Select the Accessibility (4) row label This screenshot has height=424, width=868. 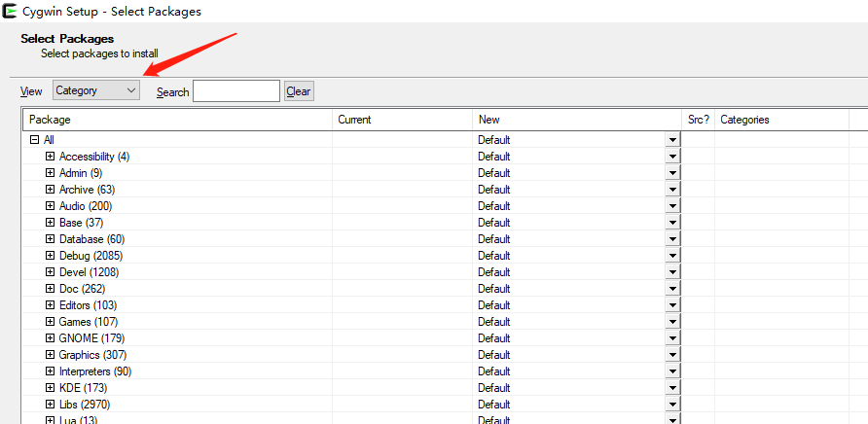click(94, 157)
